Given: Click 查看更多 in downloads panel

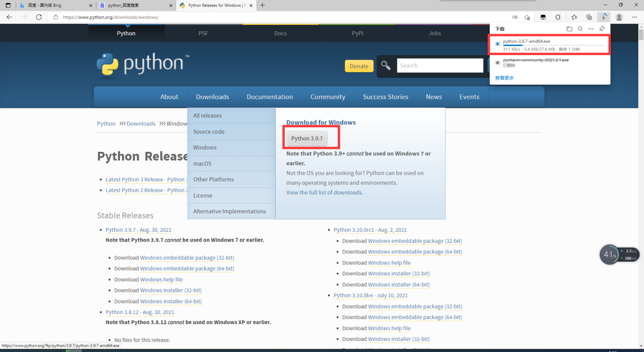Looking at the screenshot, I should [x=504, y=78].
